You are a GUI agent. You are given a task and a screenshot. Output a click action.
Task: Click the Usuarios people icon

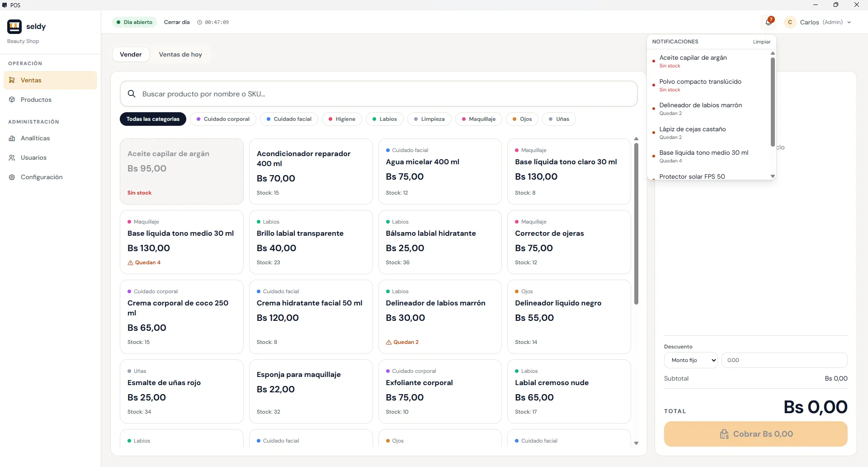coord(12,157)
